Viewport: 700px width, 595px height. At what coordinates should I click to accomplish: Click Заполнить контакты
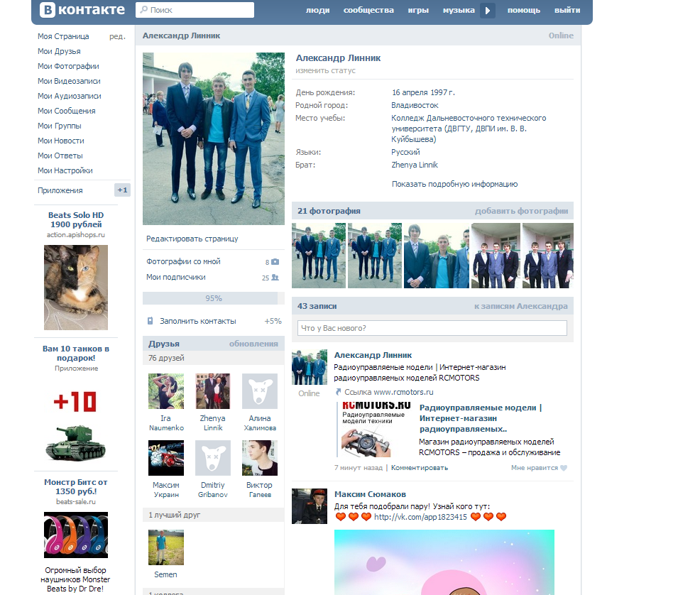click(198, 321)
